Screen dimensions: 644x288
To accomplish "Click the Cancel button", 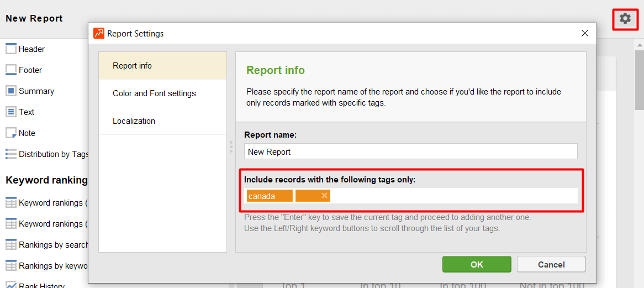I will coord(551,264).
